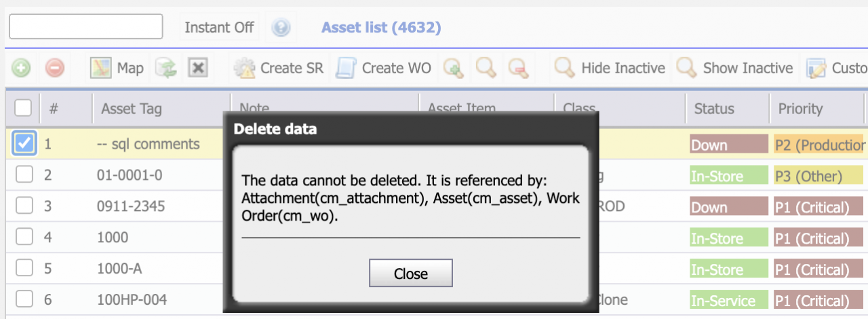The image size is (868, 319).
Task: Click Create WO toolbar button
Action: (384, 68)
